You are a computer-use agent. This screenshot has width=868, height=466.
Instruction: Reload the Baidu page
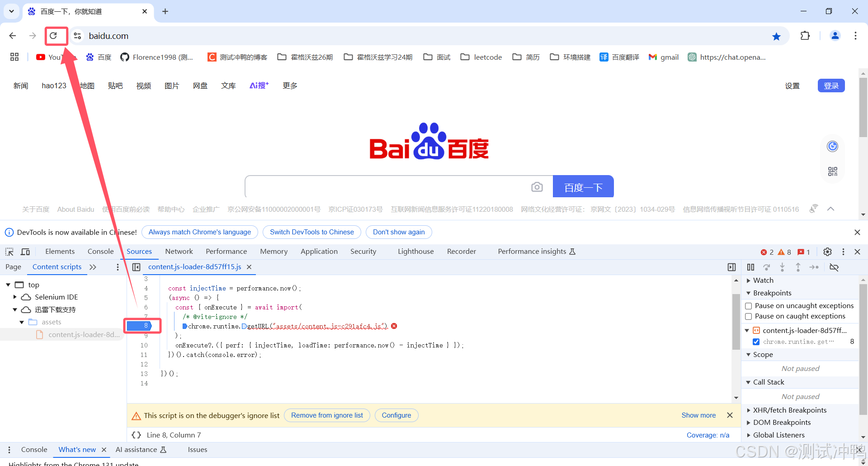(x=53, y=36)
